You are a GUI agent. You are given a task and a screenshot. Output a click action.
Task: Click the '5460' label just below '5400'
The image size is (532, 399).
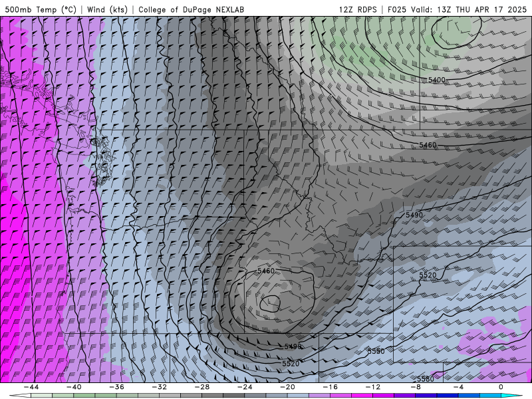[x=428, y=145]
